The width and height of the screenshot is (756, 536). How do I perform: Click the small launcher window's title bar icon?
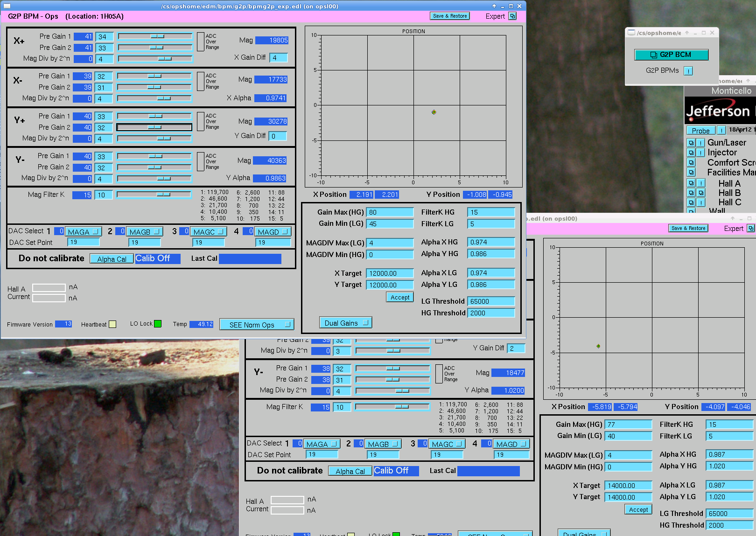(631, 33)
